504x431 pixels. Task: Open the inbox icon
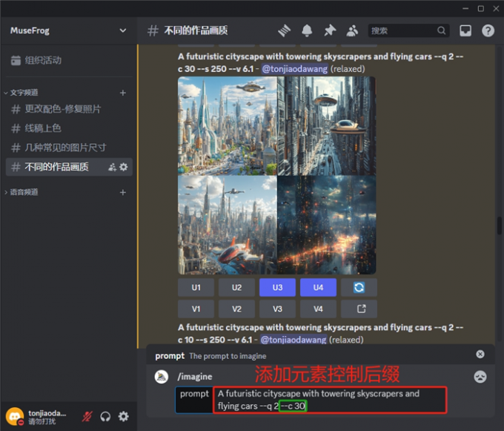tap(465, 30)
